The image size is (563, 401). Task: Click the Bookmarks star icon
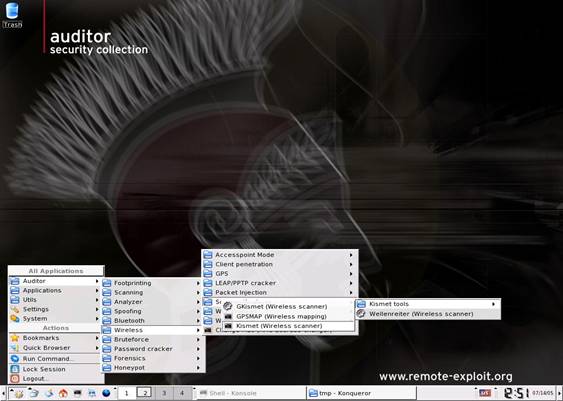pos(15,338)
